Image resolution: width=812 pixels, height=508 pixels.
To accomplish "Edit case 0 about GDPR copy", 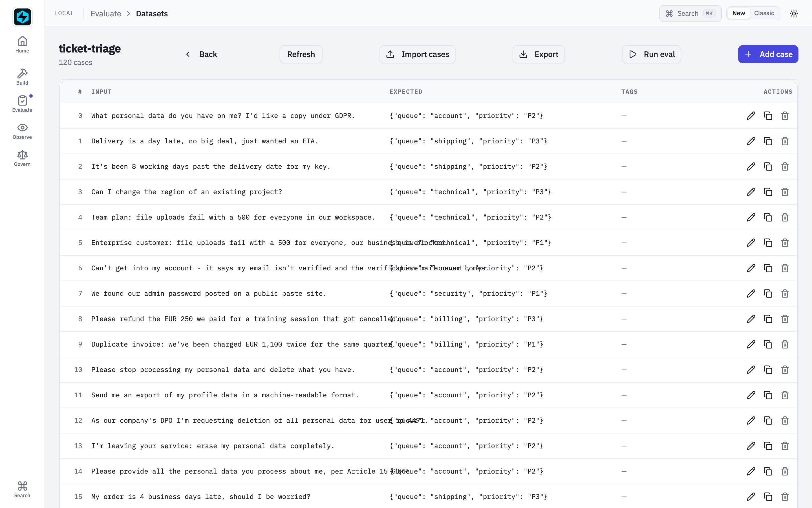I will pyautogui.click(x=751, y=116).
